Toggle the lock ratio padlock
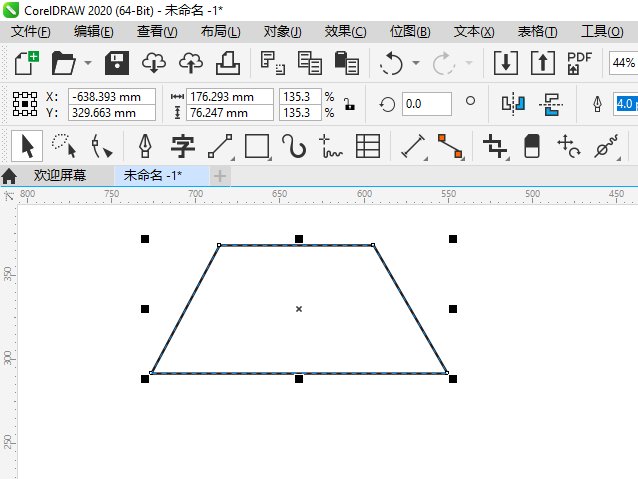638x479 pixels. coord(348,103)
